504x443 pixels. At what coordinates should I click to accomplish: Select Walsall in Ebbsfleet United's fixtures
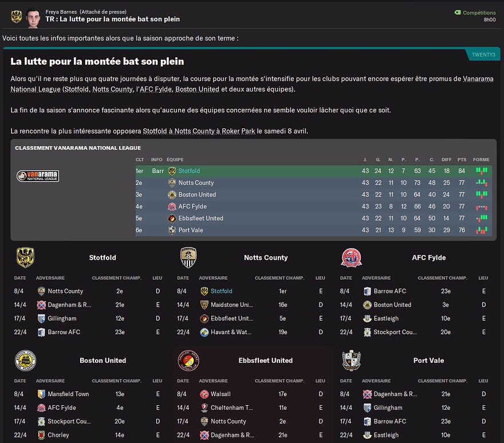[x=220, y=394]
